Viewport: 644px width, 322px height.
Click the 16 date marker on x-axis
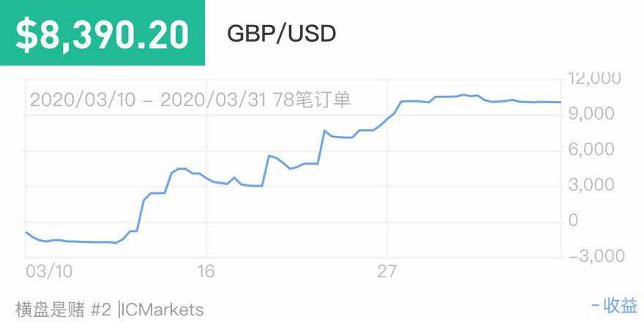[x=206, y=272]
